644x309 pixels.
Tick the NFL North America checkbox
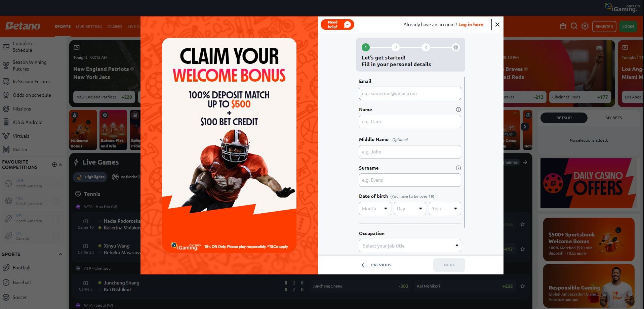pyautogui.click(x=56, y=218)
